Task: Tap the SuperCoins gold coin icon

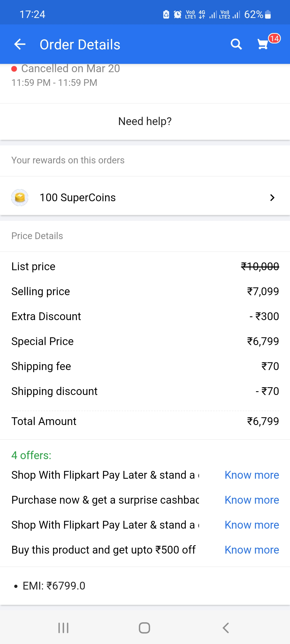Action: point(20,198)
